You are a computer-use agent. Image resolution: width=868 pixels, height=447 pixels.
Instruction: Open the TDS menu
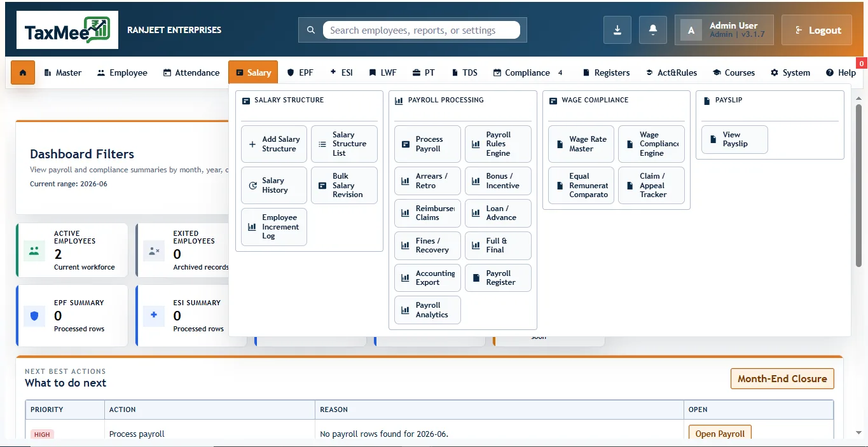[x=464, y=72]
